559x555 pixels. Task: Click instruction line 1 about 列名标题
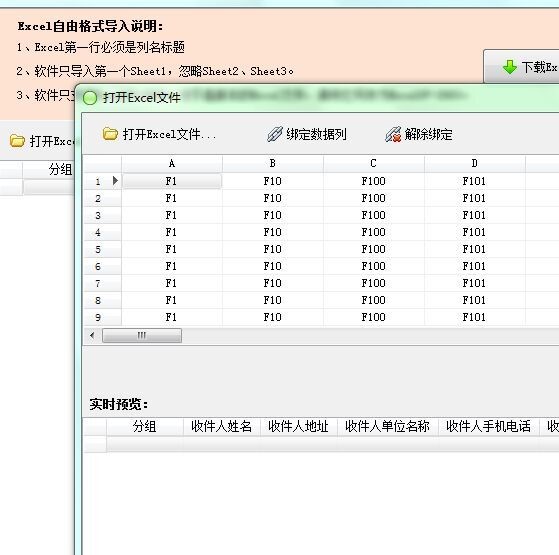click(101, 47)
